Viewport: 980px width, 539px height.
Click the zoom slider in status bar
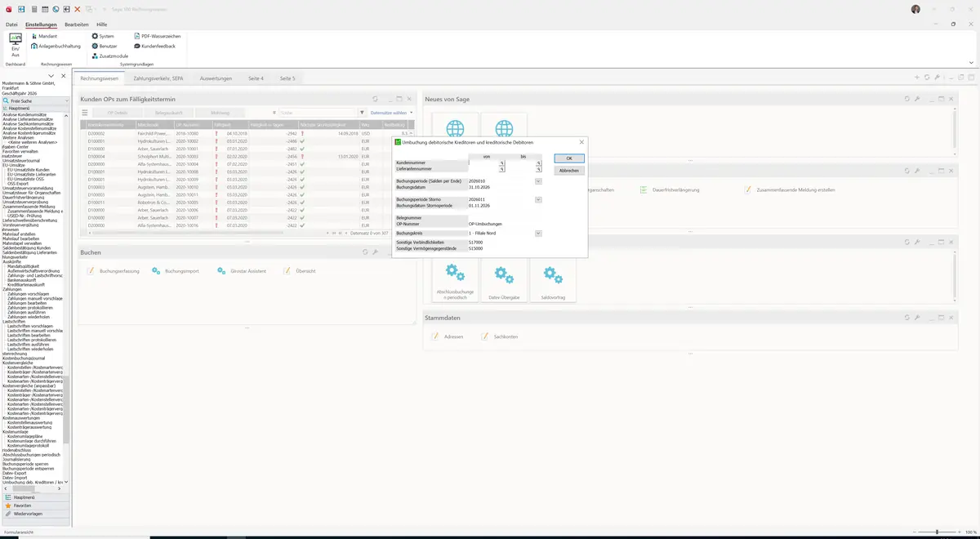click(x=937, y=532)
